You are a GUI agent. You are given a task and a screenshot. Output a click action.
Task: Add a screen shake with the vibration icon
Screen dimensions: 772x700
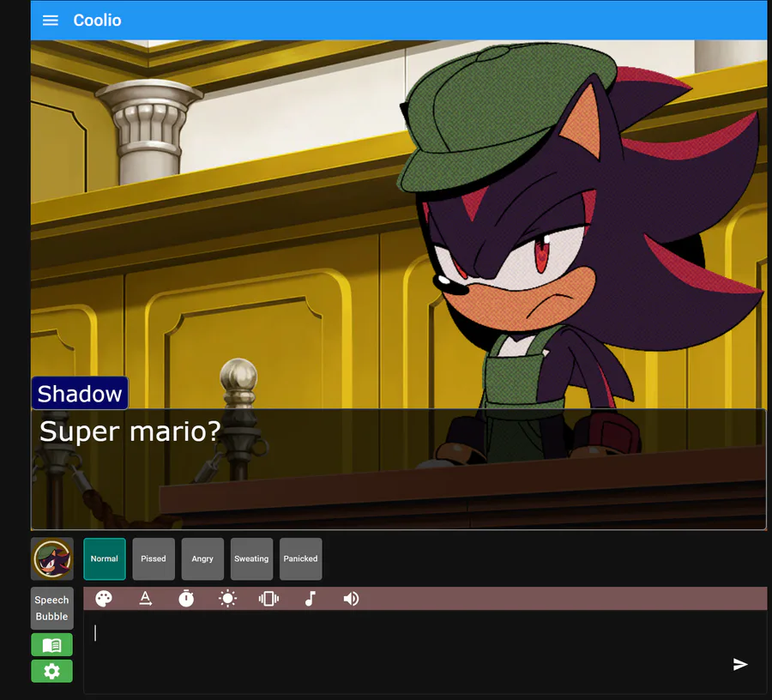coord(268,599)
